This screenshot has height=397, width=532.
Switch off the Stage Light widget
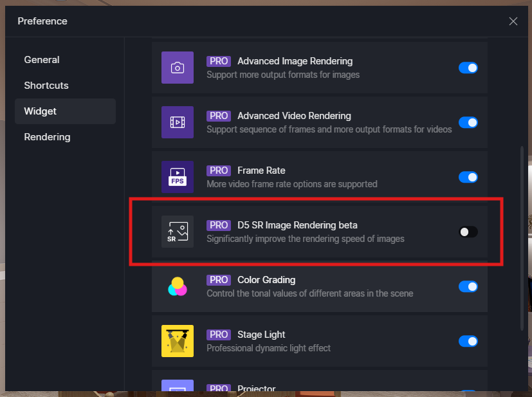(x=468, y=341)
